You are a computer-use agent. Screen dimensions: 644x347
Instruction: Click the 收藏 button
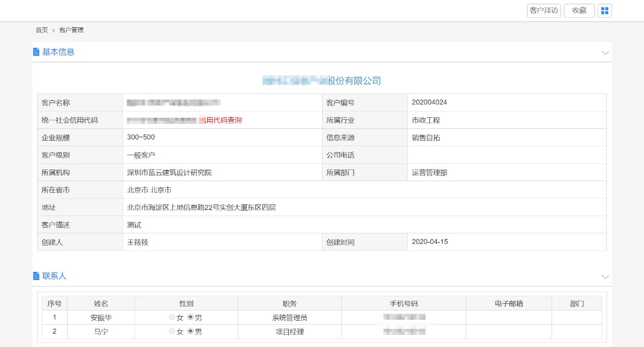[x=579, y=11]
